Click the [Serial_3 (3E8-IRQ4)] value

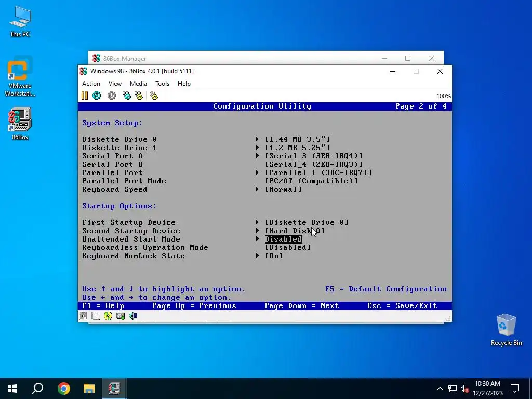tap(314, 156)
